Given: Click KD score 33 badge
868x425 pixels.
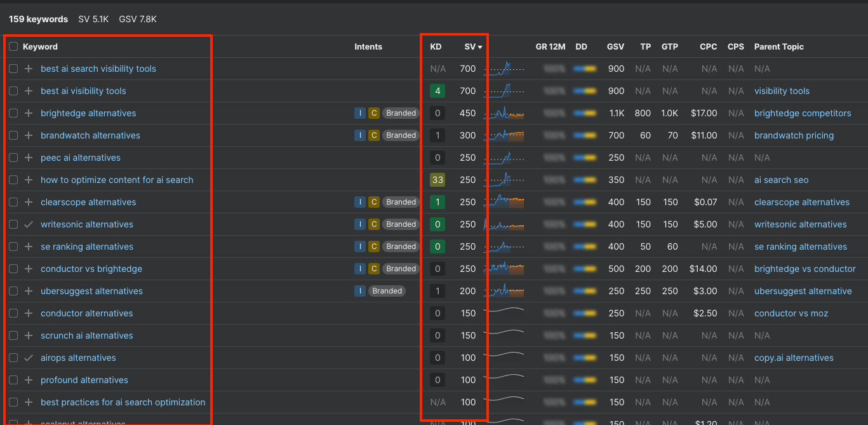Looking at the screenshot, I should pos(437,180).
